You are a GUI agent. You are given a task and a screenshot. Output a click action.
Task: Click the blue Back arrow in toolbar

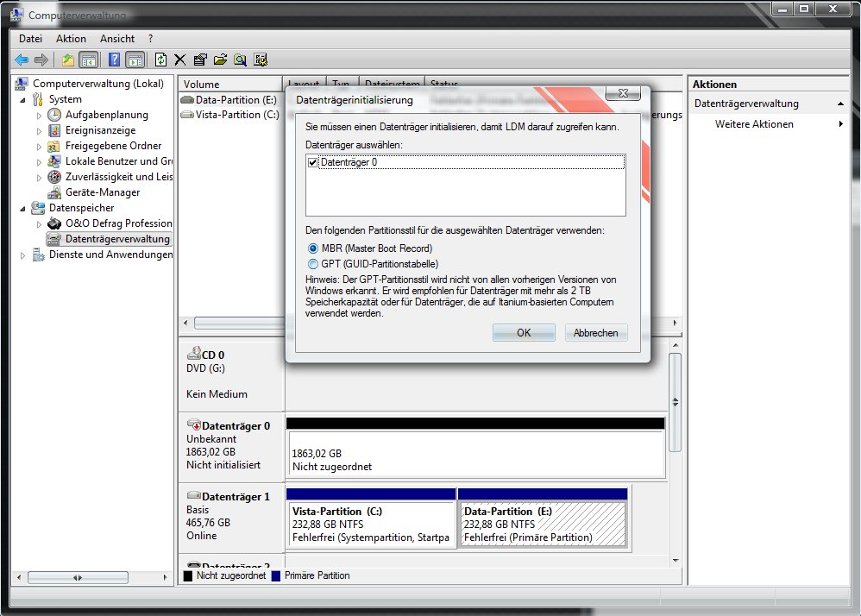(x=22, y=60)
